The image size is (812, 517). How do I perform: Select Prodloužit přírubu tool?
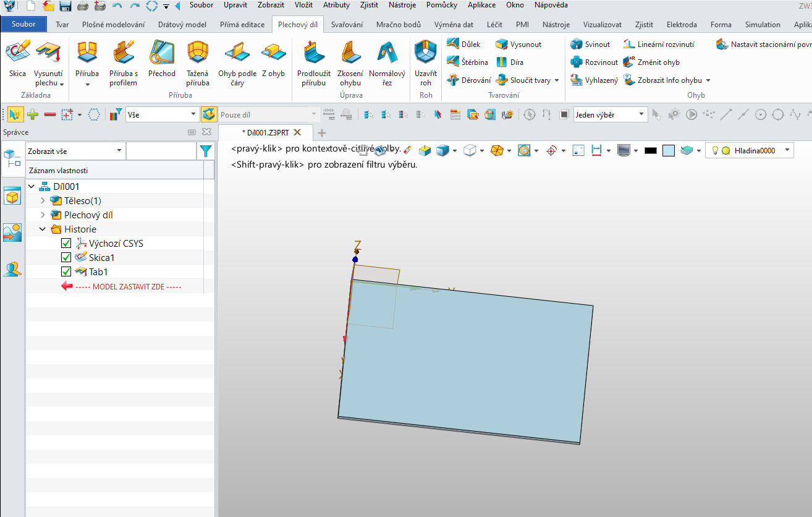point(314,62)
